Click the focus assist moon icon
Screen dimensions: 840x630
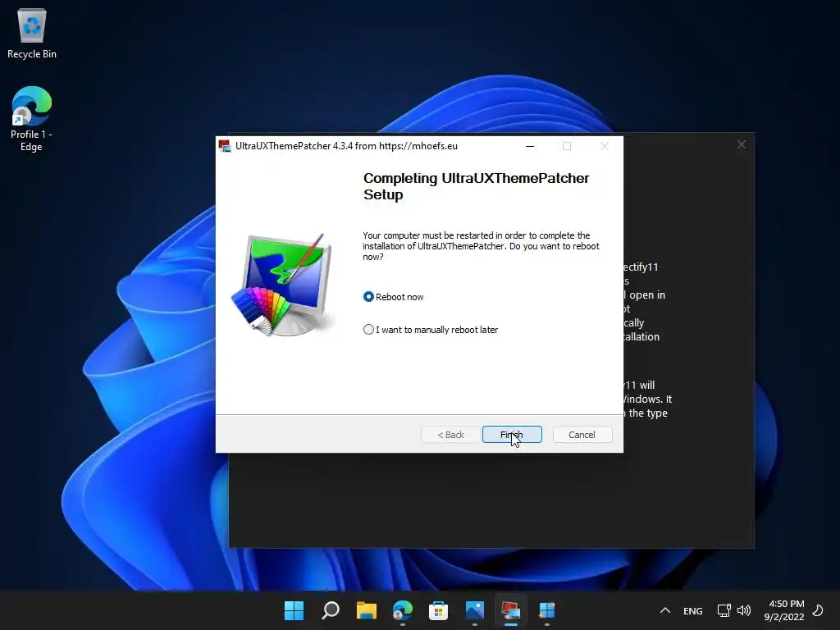click(x=818, y=610)
